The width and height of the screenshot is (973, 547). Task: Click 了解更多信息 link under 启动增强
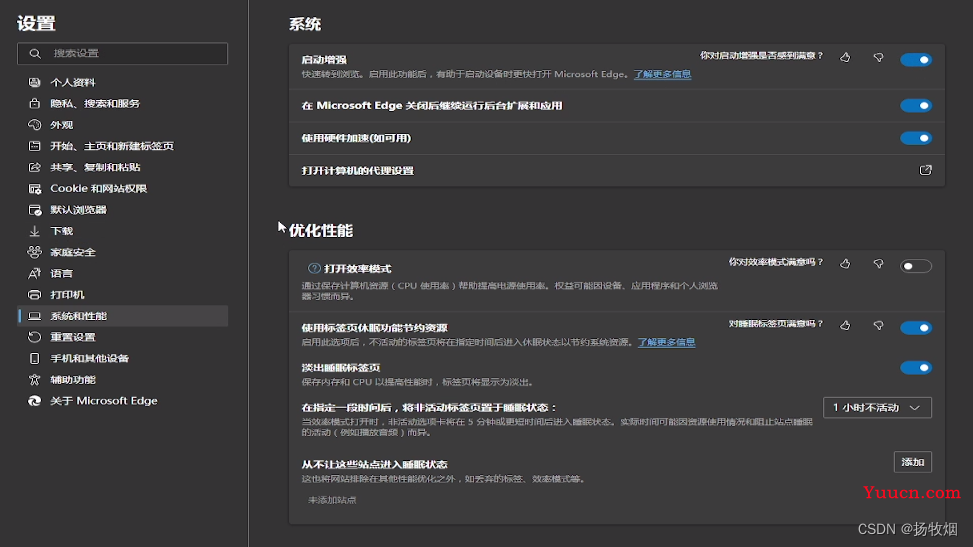[x=662, y=74]
